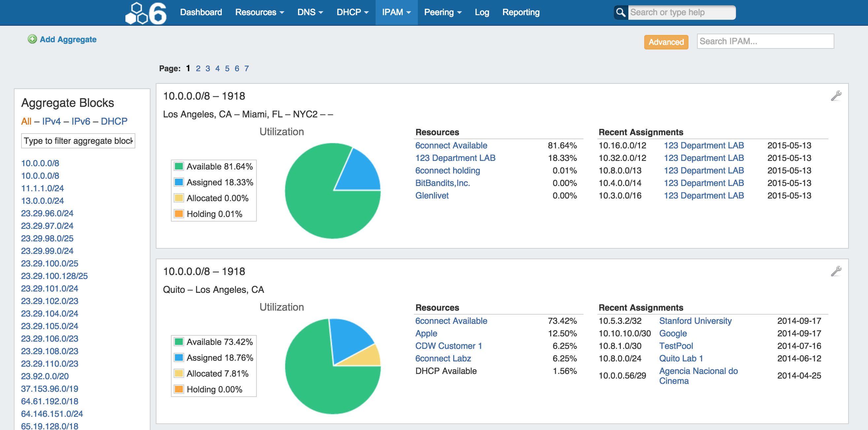Select the IPv6 aggregate filter
868x430 pixels.
click(81, 121)
